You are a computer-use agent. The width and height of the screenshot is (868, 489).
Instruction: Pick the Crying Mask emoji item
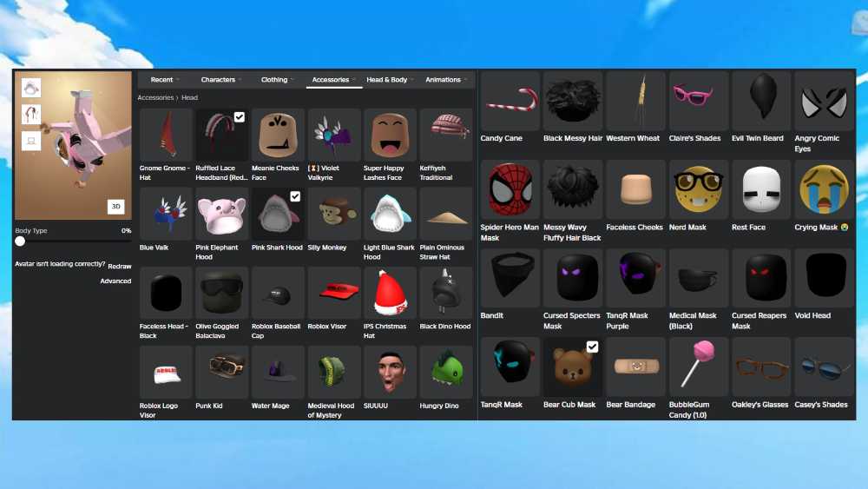(x=824, y=189)
